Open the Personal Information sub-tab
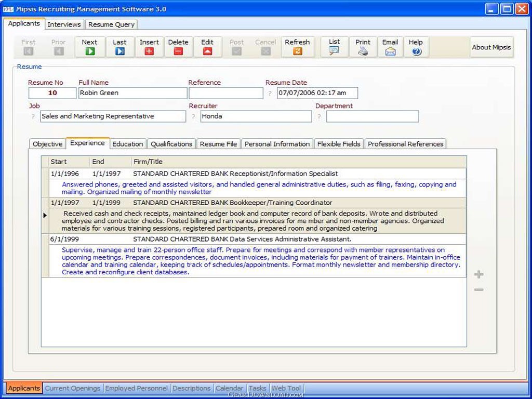Screen dimensions: 532x399 click(x=277, y=144)
